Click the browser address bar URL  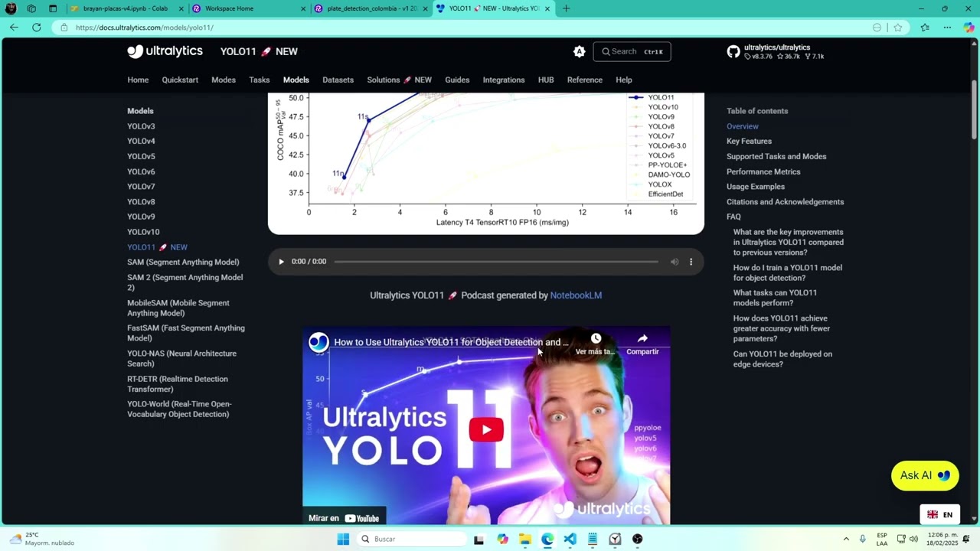[145, 28]
